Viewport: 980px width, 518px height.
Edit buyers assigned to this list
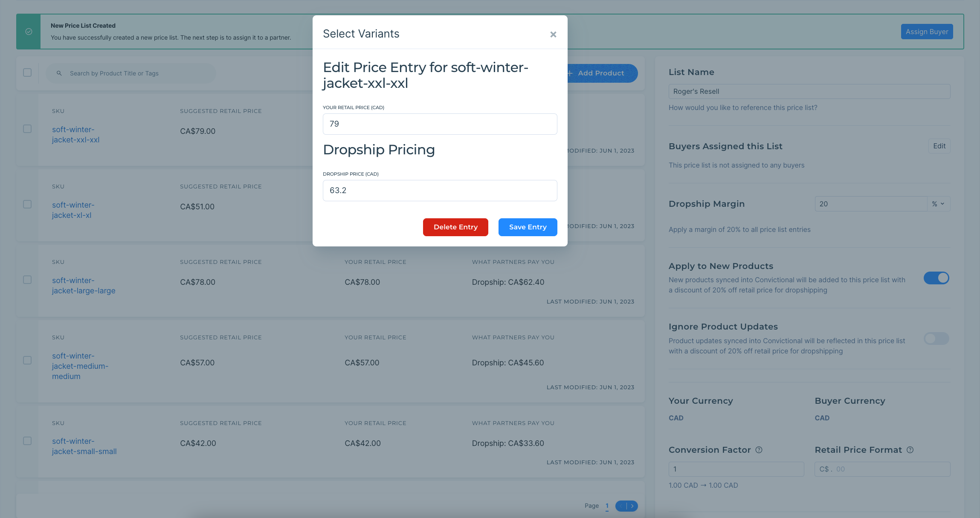pyautogui.click(x=939, y=146)
